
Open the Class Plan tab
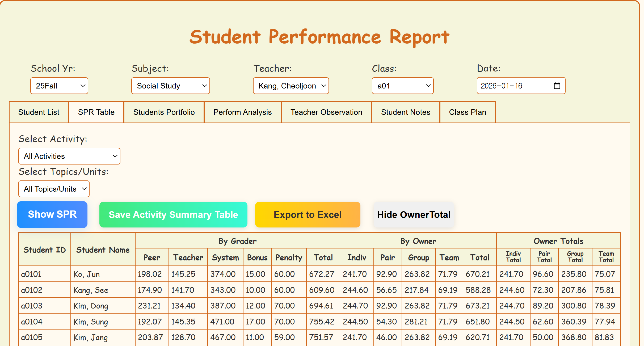(x=467, y=112)
